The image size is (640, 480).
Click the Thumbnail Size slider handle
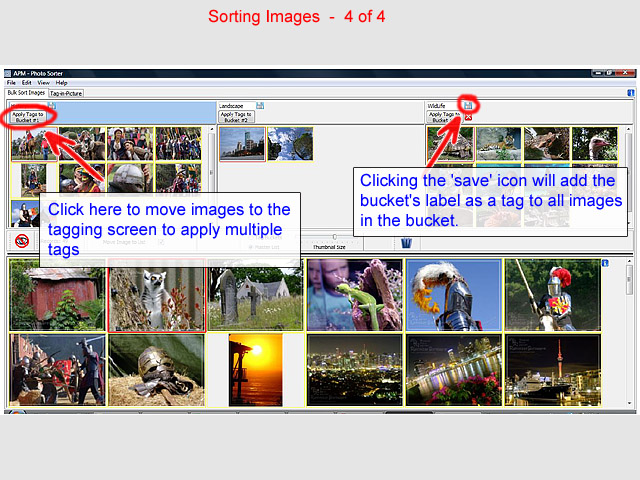335,237
